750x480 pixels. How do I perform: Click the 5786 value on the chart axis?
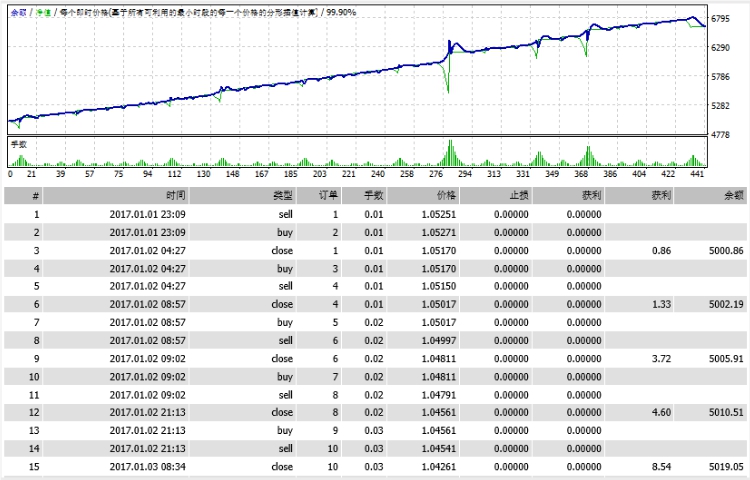click(x=720, y=76)
